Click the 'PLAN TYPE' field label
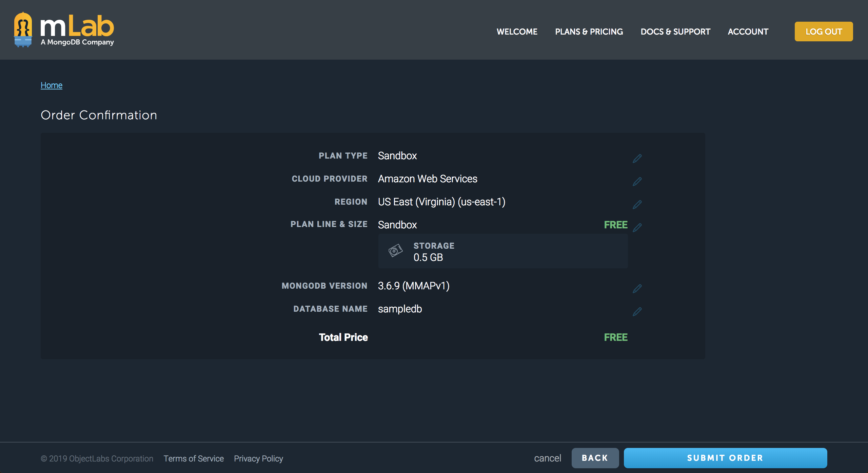The image size is (868, 473). (343, 156)
